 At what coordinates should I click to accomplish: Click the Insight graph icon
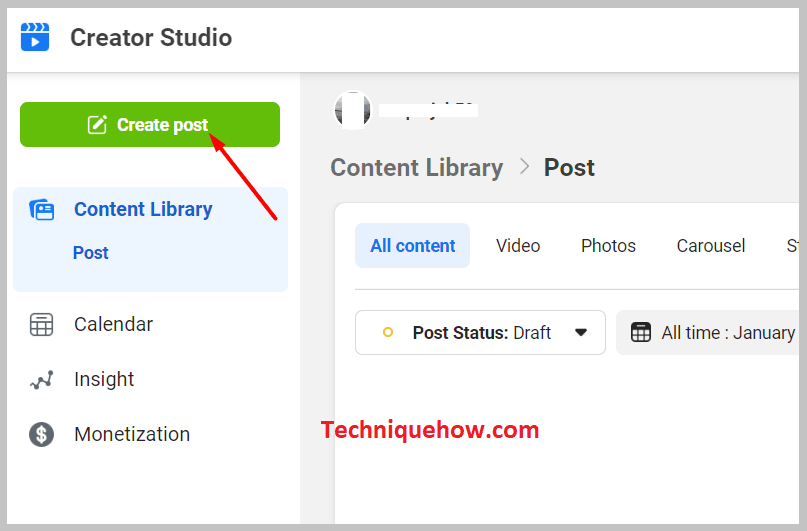[x=42, y=380]
